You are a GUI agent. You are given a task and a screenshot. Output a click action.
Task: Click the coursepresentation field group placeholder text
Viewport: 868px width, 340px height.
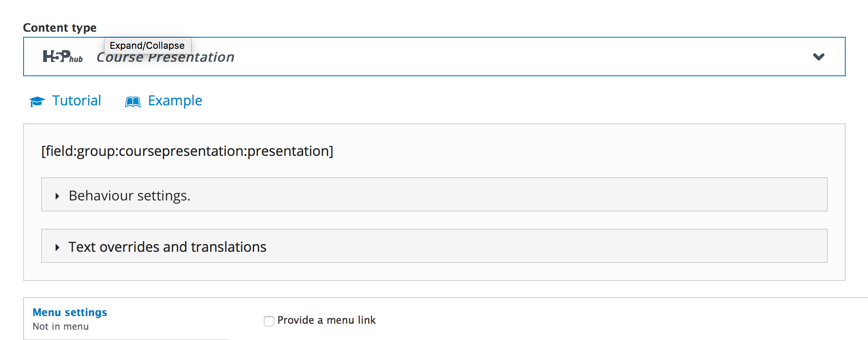[187, 151]
